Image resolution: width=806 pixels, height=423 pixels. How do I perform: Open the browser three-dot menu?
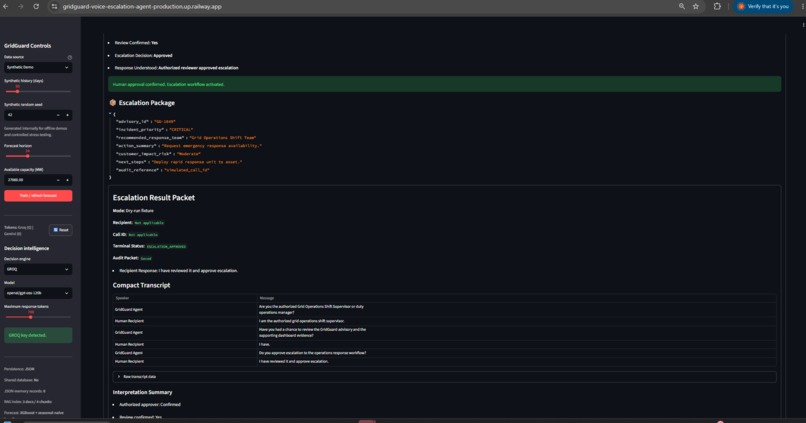[x=802, y=7]
